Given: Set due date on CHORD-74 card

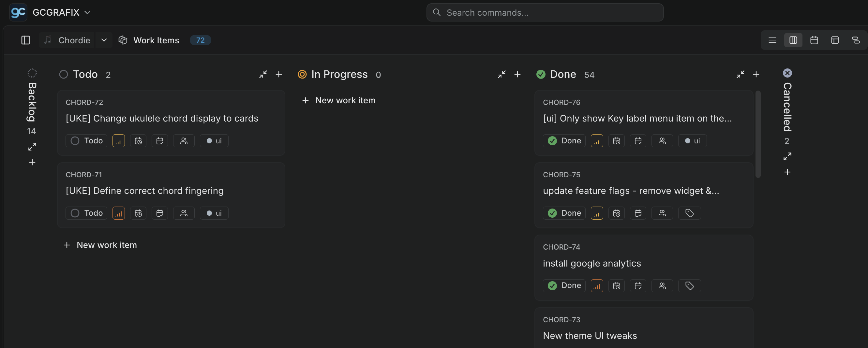Looking at the screenshot, I should point(638,286).
